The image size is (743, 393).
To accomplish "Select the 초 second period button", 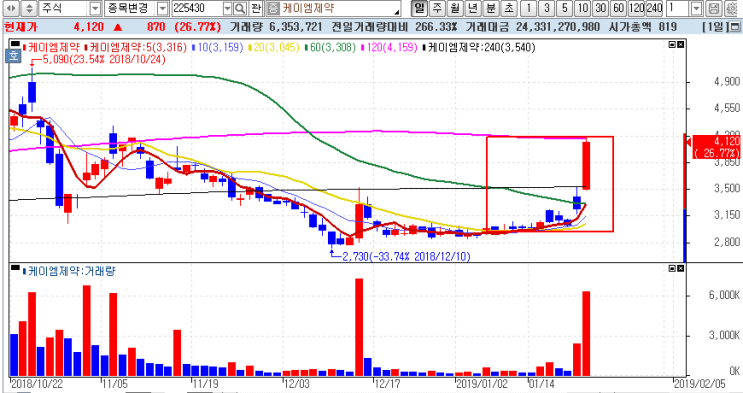I will click(509, 8).
